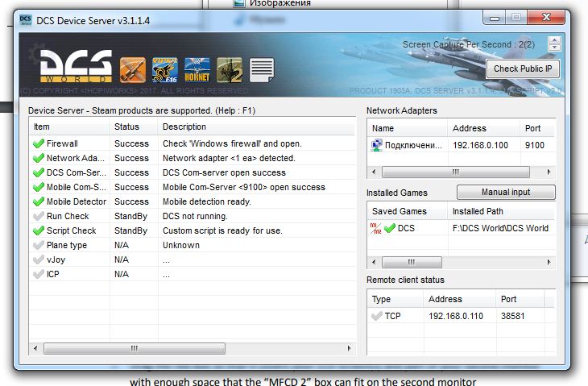Click the green checkmark beside Firewall
588x386 pixels.
coord(39,143)
